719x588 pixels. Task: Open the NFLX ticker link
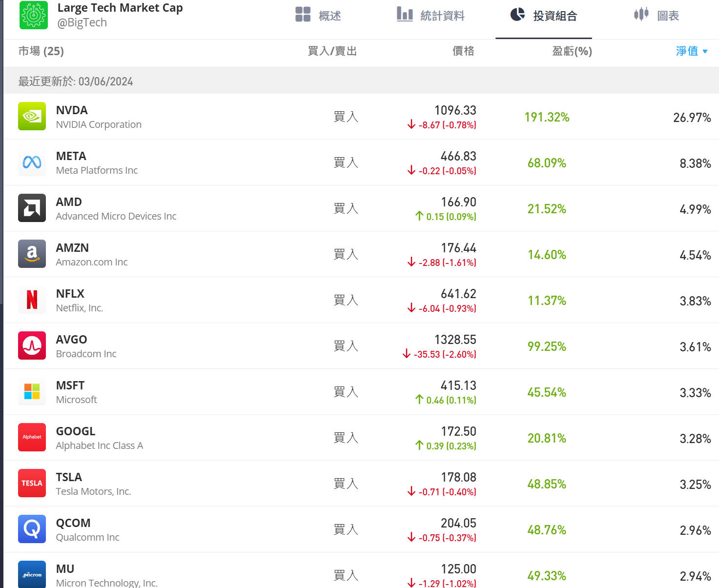coord(70,294)
